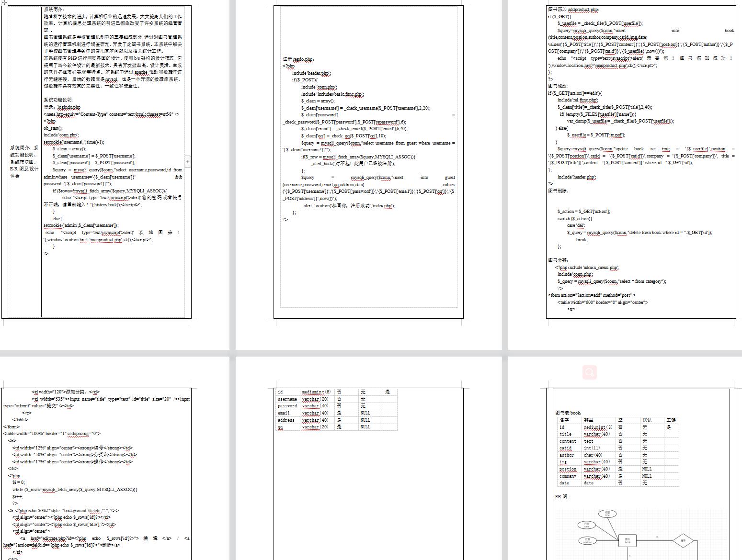Screen dimensions: 742x560
Task: Click the $i++; line
Action: point(17,497)
